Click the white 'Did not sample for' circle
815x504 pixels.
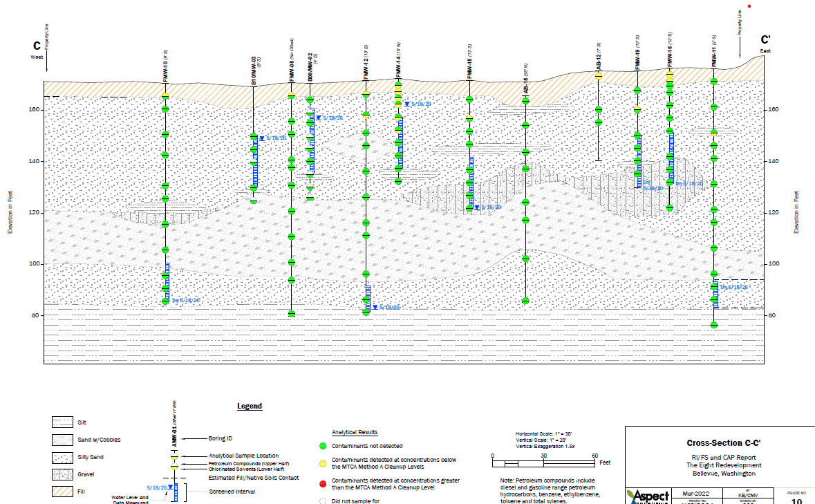322,501
